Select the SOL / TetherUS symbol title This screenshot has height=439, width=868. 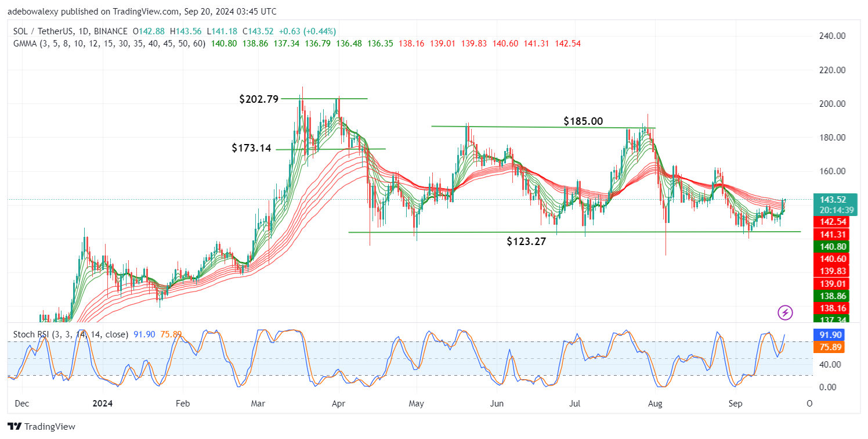69,31
